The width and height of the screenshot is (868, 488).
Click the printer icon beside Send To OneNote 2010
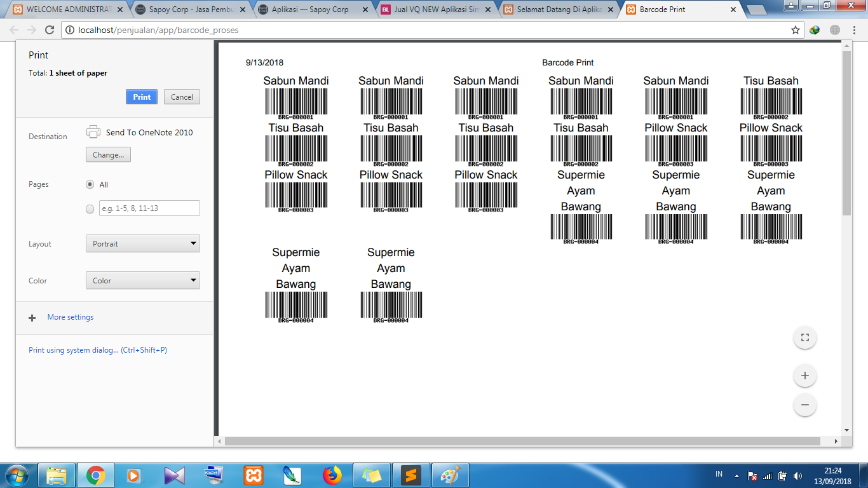93,132
